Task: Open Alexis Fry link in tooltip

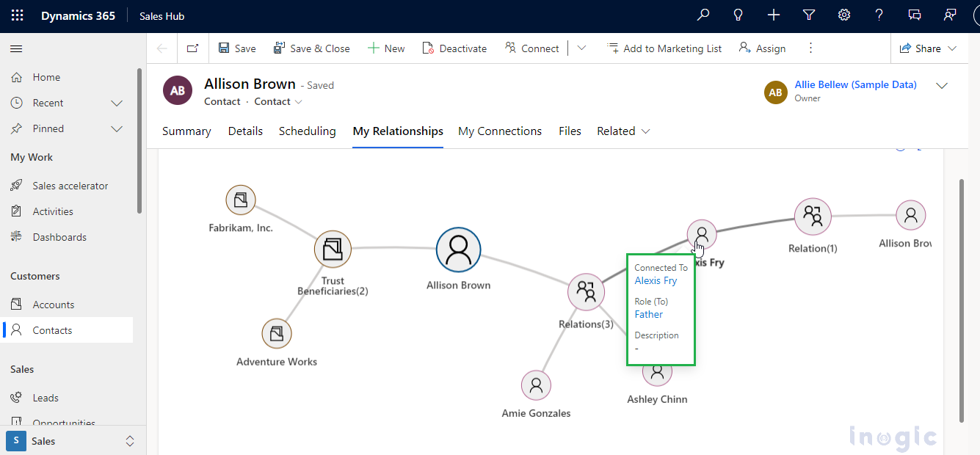Action: point(656,281)
